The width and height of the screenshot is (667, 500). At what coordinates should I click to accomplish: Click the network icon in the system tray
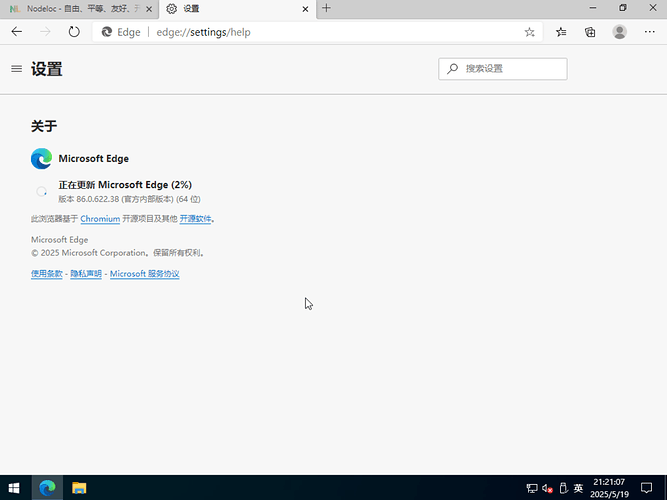click(x=532, y=488)
